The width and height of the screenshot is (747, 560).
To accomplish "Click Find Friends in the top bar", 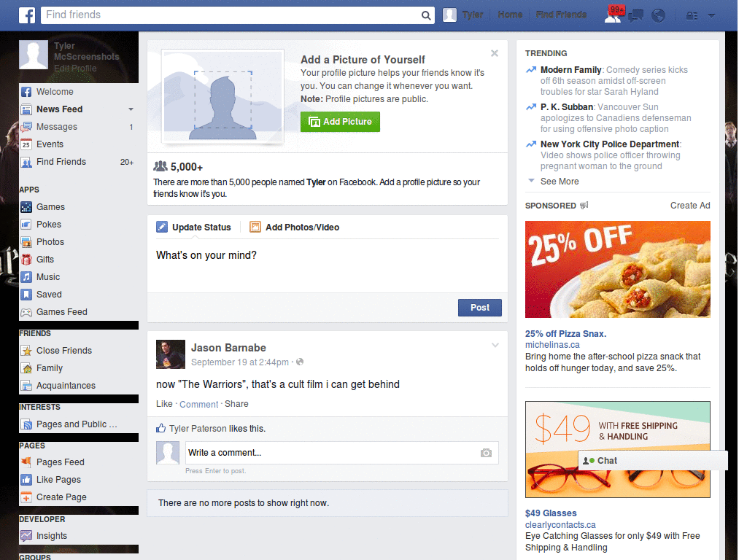I will click(x=561, y=15).
